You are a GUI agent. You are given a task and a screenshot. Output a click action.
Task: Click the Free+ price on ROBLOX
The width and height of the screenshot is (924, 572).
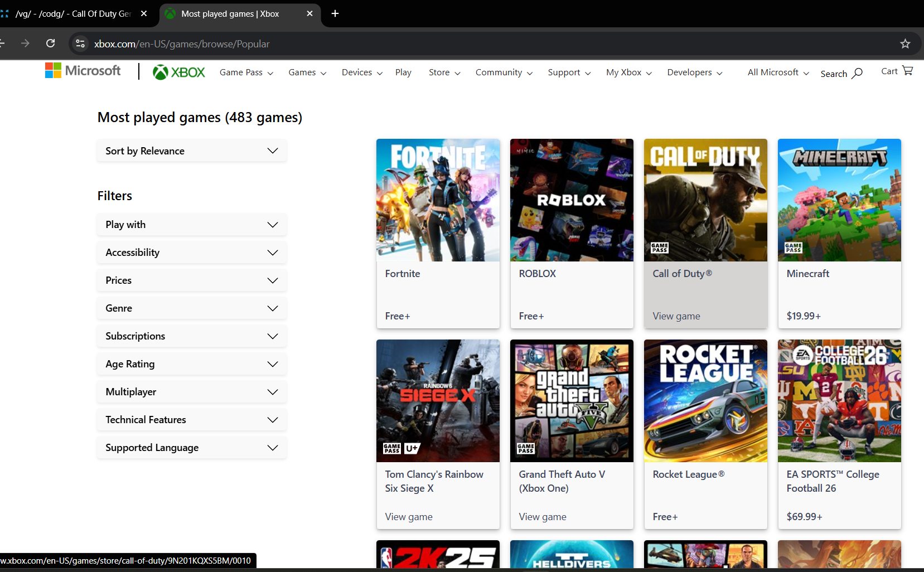531,316
